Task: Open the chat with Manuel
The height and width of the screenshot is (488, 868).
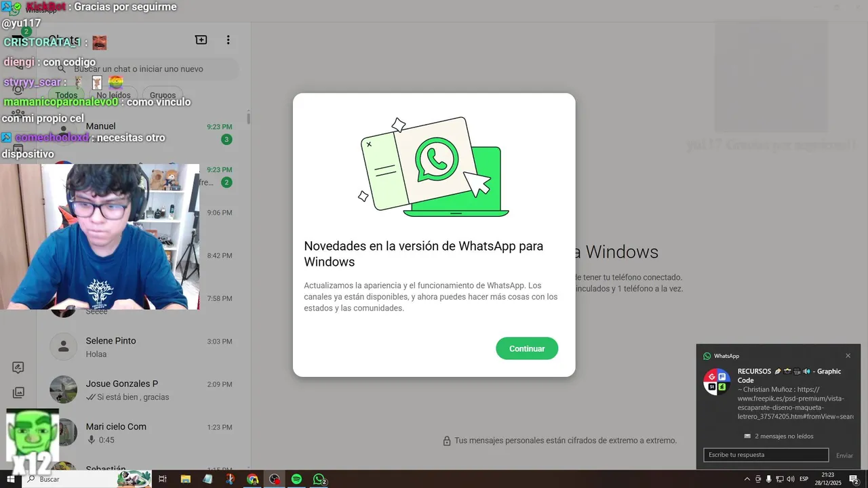Action: (x=144, y=133)
